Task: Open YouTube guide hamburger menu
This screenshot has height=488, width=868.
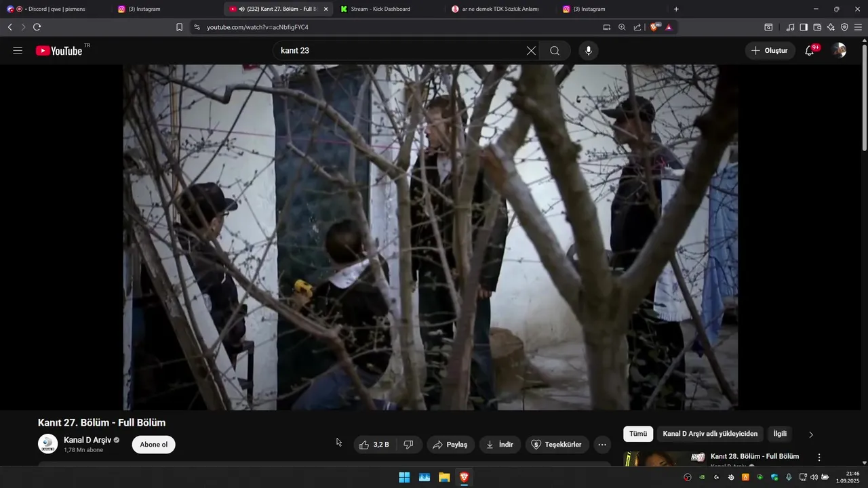Action: 18,51
